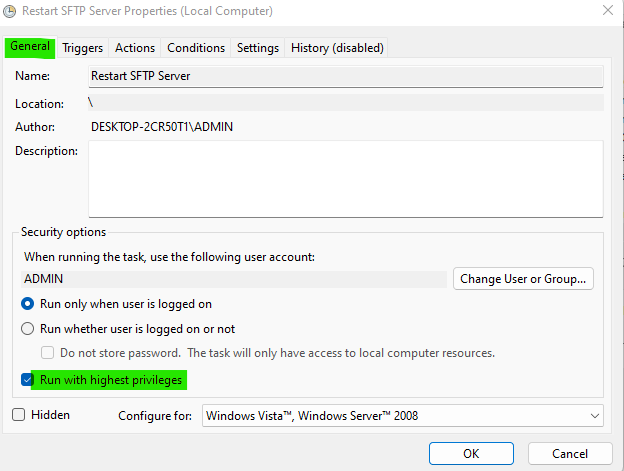Click the Cancel button
Screen dimensions: 624x471
pos(568,453)
